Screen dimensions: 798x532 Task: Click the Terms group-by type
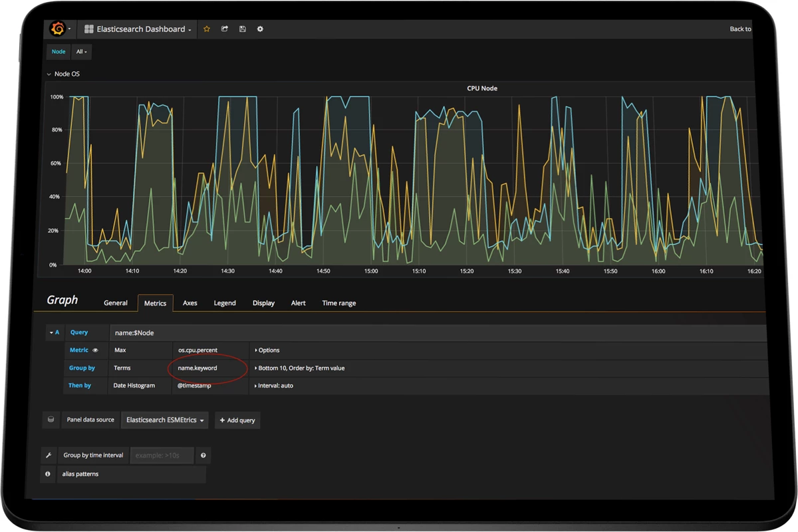point(140,368)
